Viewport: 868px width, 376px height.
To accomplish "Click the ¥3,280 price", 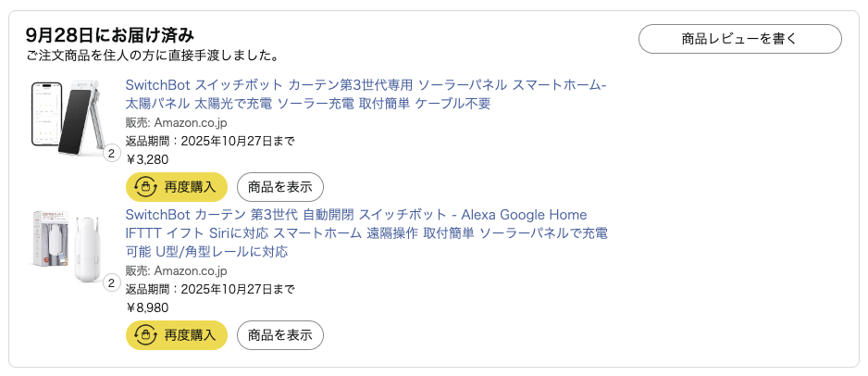I will (147, 159).
